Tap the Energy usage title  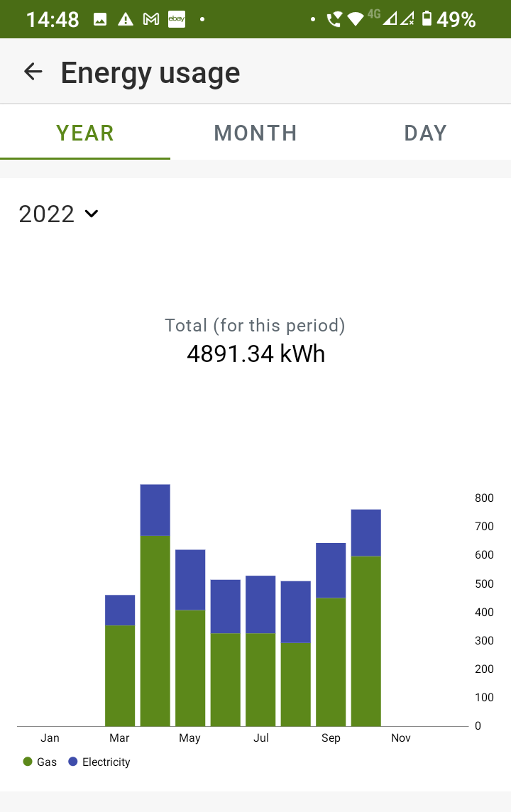[150, 72]
